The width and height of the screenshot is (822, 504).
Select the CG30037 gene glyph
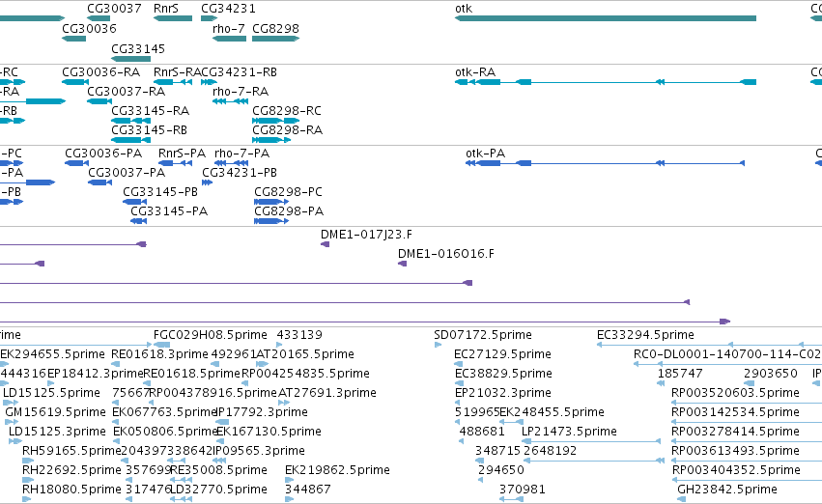click(x=99, y=18)
